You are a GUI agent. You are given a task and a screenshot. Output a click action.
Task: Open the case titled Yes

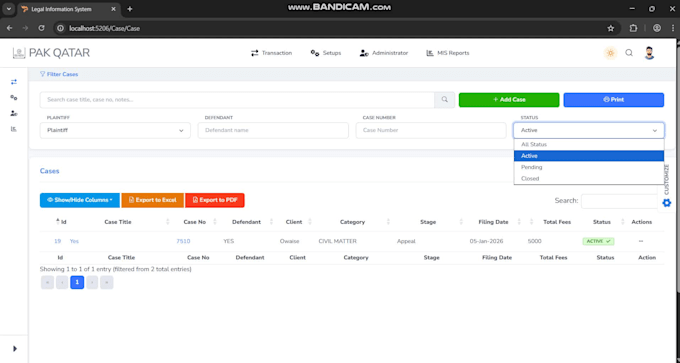(x=74, y=241)
